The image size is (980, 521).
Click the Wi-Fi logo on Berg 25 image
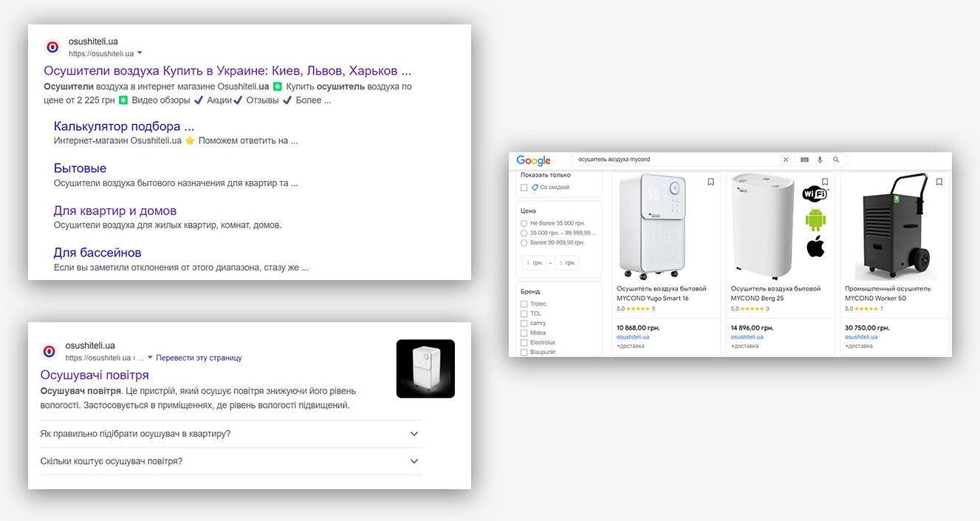tap(815, 194)
